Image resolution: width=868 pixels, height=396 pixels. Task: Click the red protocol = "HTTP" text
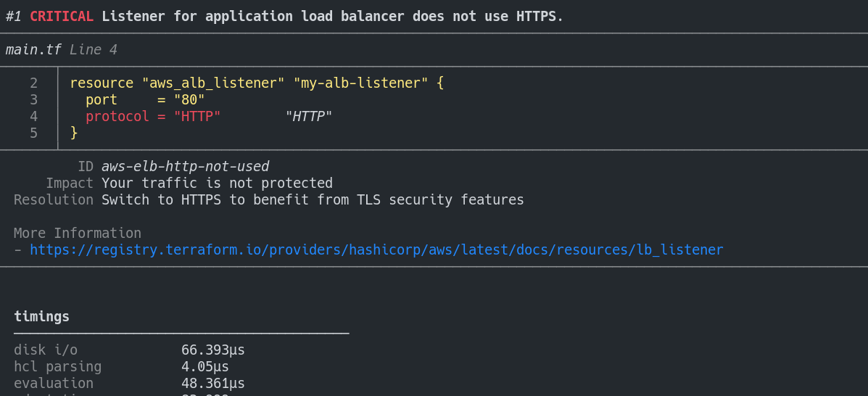click(x=153, y=117)
